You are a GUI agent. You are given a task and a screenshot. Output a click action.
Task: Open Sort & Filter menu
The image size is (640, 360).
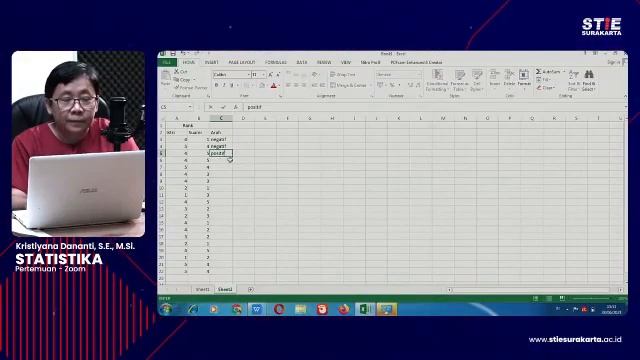[573, 80]
